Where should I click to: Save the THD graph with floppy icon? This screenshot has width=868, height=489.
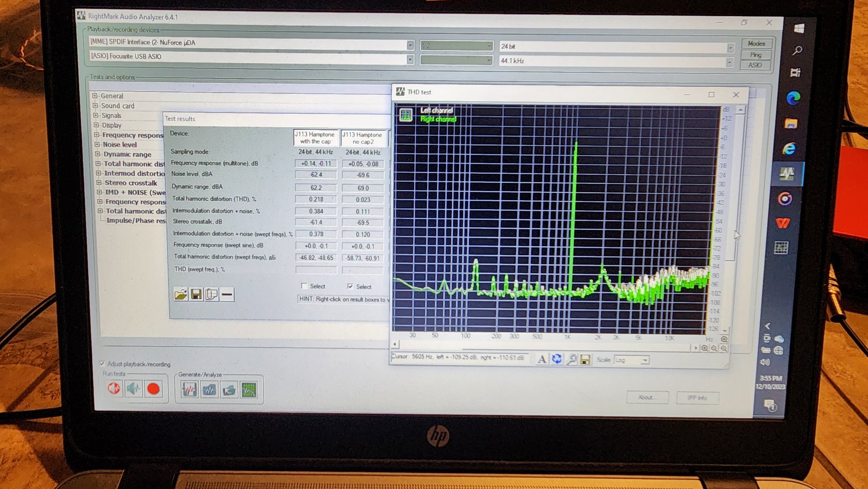[x=585, y=360]
